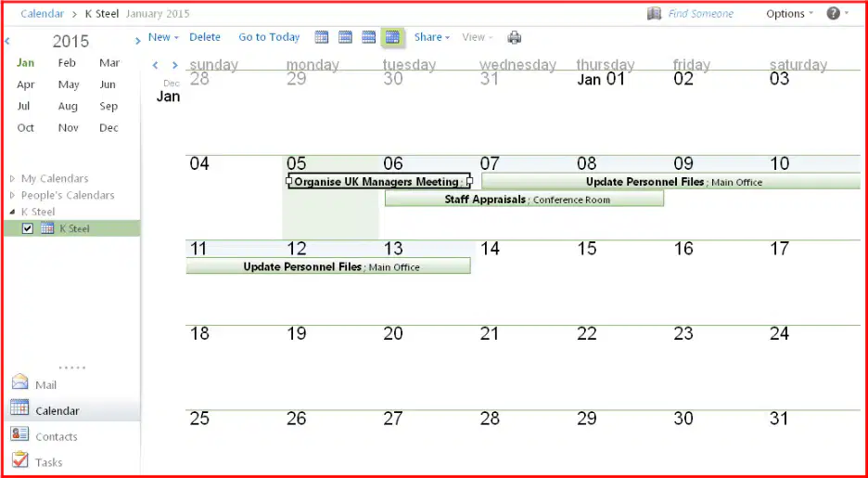The width and height of the screenshot is (868, 478).
Task: Select Sep in the month picker
Action: point(108,106)
